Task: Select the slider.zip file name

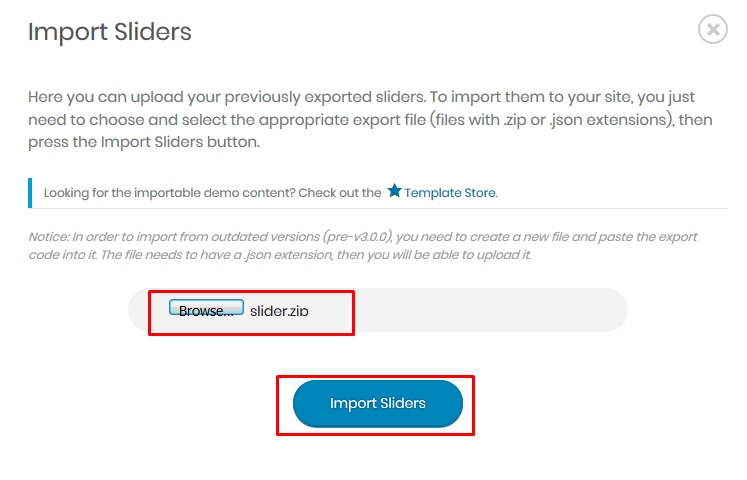Action: coord(279,311)
